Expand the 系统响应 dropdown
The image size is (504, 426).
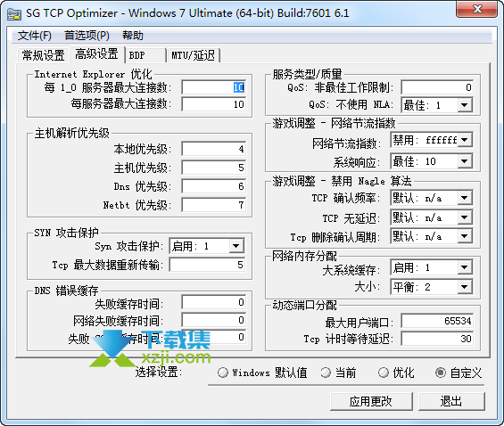tap(465, 161)
